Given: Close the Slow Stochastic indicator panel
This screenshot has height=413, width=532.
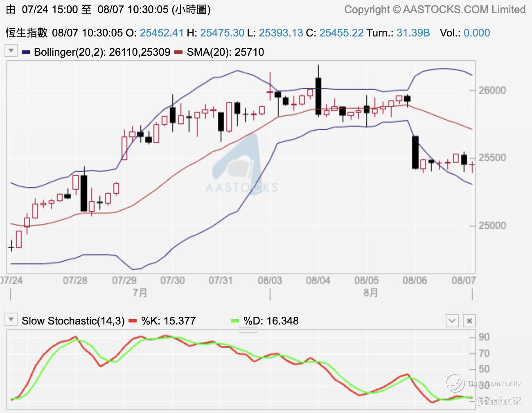Looking at the screenshot, I should click(x=469, y=320).
